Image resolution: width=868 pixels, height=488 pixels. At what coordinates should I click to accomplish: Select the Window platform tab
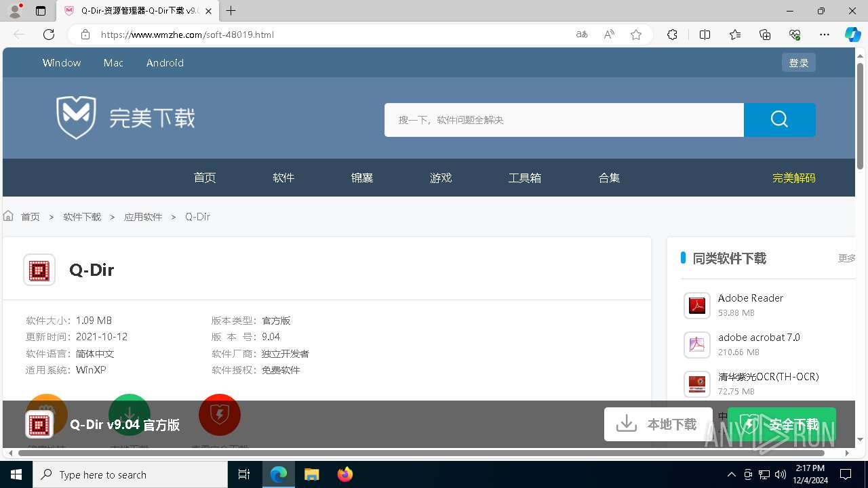(x=62, y=63)
